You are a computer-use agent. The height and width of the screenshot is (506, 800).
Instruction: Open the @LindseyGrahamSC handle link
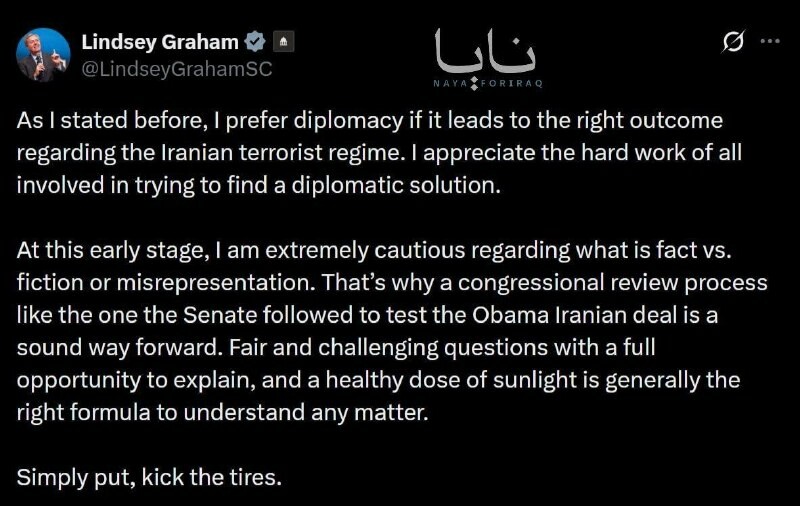point(176,68)
